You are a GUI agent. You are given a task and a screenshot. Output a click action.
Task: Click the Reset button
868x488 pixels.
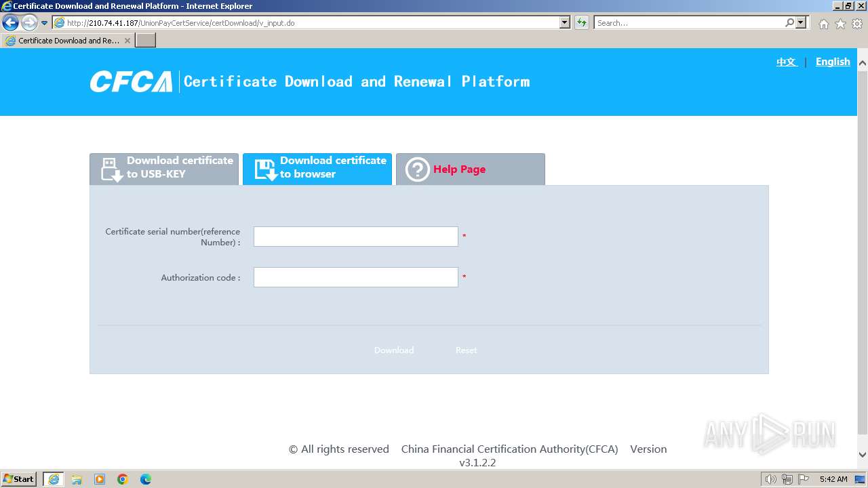click(466, 350)
